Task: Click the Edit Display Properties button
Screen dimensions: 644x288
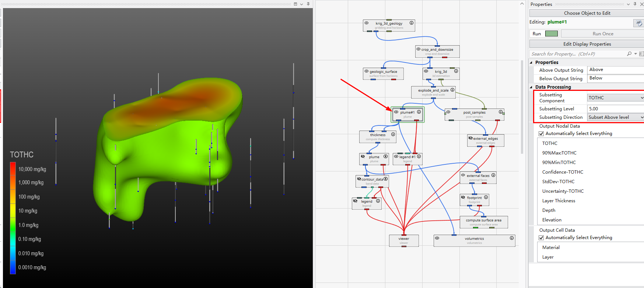Action: tap(587, 44)
